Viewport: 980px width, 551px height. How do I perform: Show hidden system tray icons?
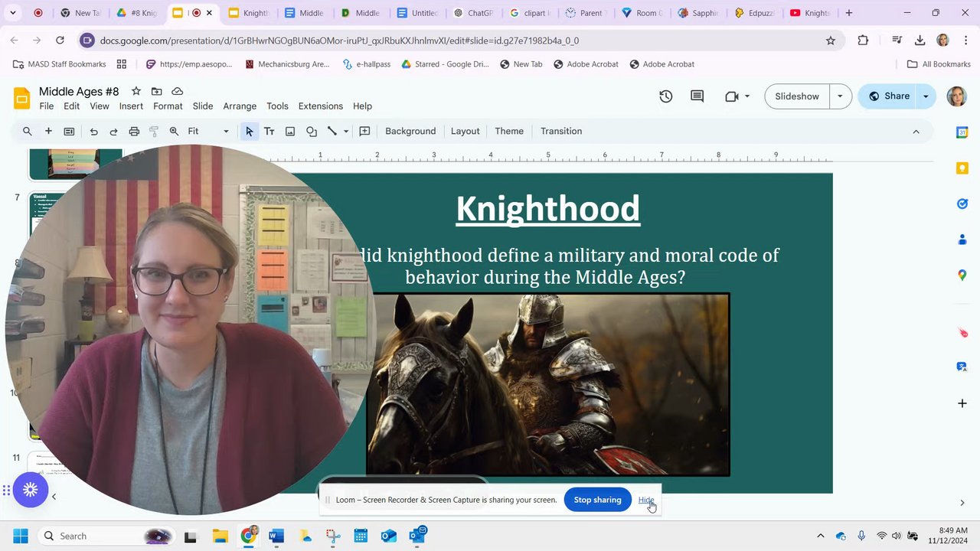point(821,536)
